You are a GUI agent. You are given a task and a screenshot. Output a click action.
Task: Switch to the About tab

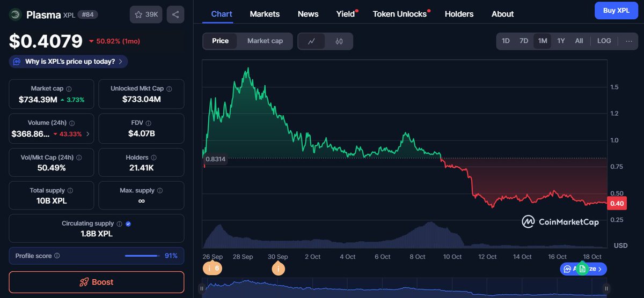tap(503, 14)
